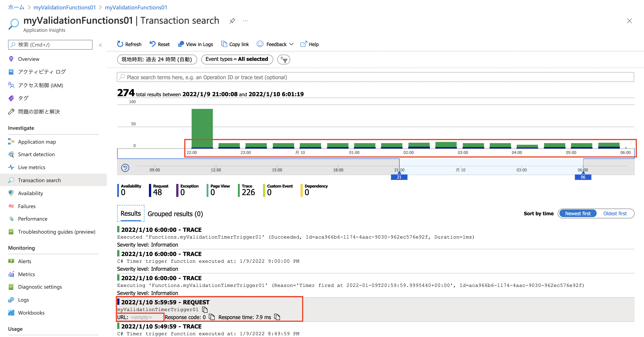The width and height of the screenshot is (644, 337).
Task: Pin this Transaction search blade
Action: (x=232, y=21)
